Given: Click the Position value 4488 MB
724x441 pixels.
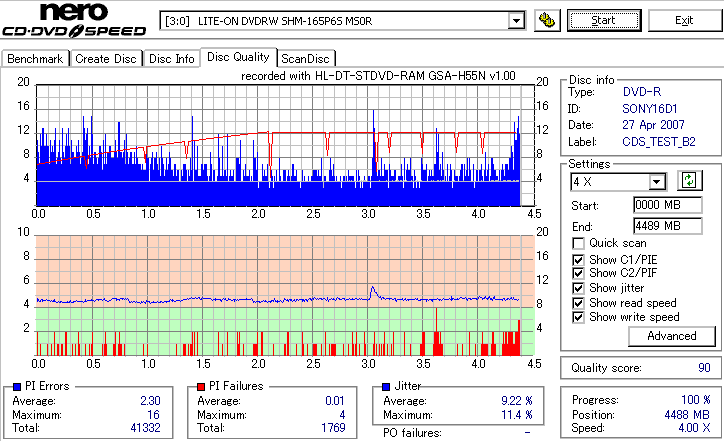Looking at the screenshot, I should (x=688, y=415).
